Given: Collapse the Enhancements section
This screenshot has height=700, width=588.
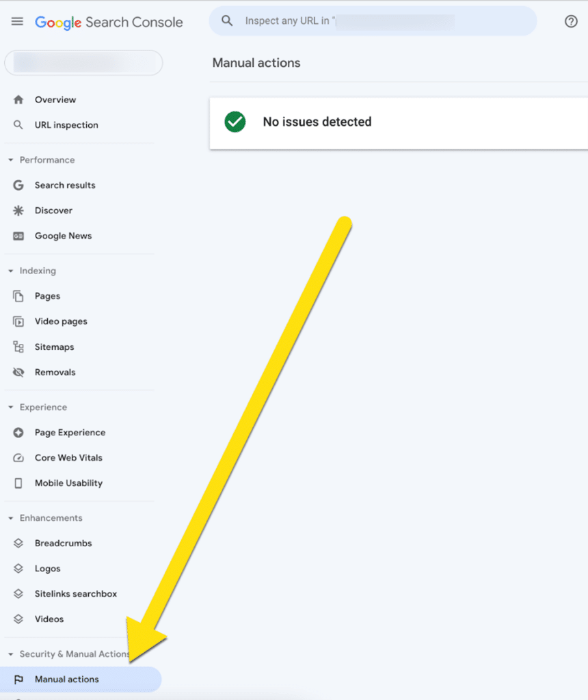Looking at the screenshot, I should click(10, 517).
